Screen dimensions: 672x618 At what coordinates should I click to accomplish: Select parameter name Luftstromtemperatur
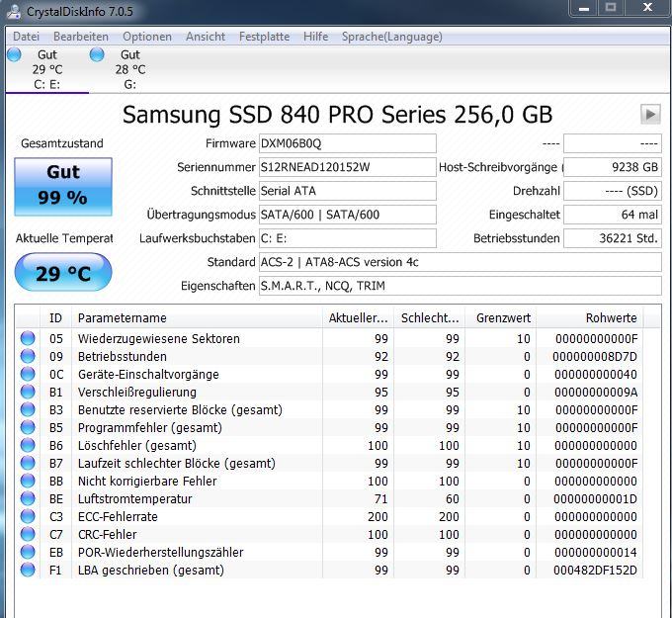click(x=135, y=498)
